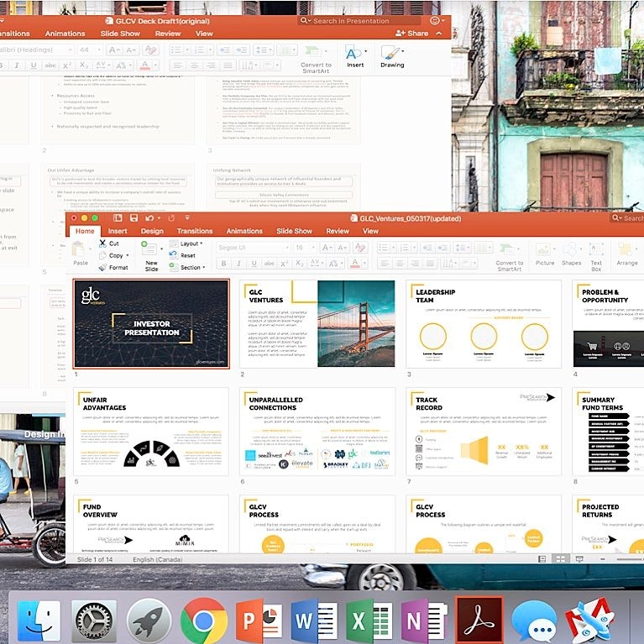Viewport: 644px width, 644px height.
Task: Open OneNote from the Dock
Action: pos(424,620)
